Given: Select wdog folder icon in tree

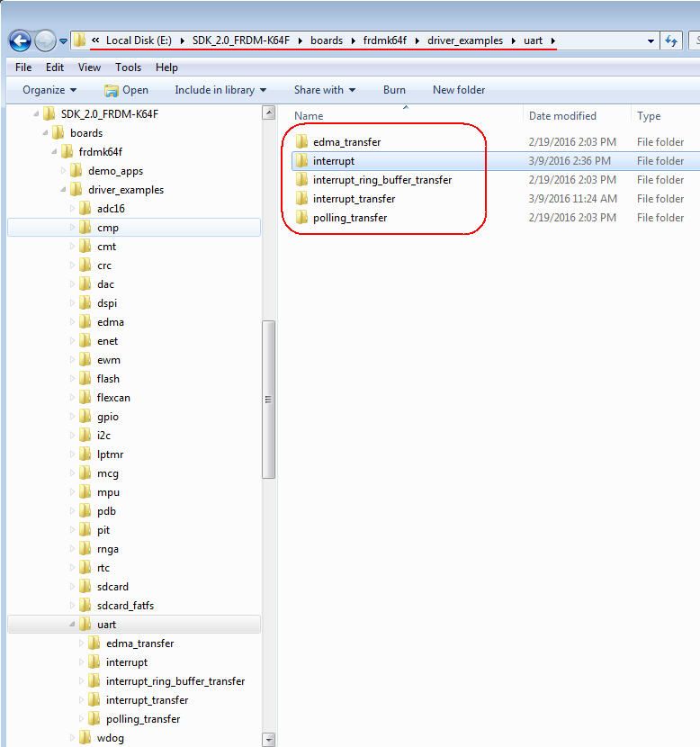Looking at the screenshot, I should tap(85, 737).
